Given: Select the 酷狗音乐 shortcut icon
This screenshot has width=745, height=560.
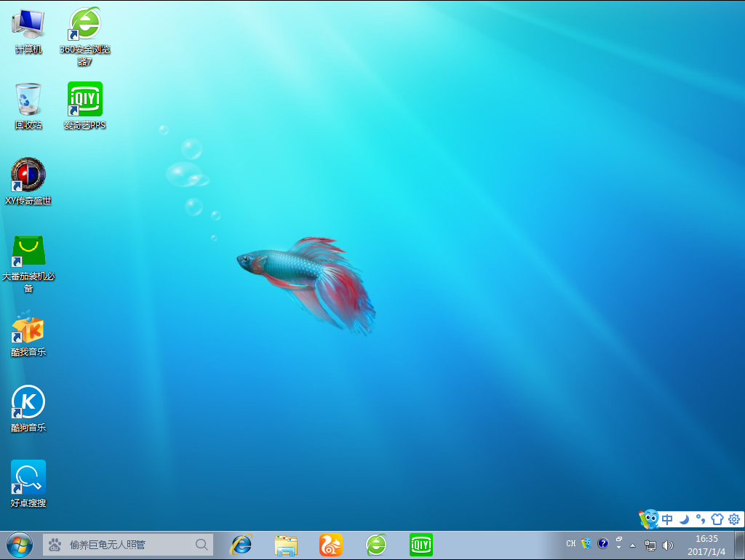Looking at the screenshot, I should pos(28,409).
